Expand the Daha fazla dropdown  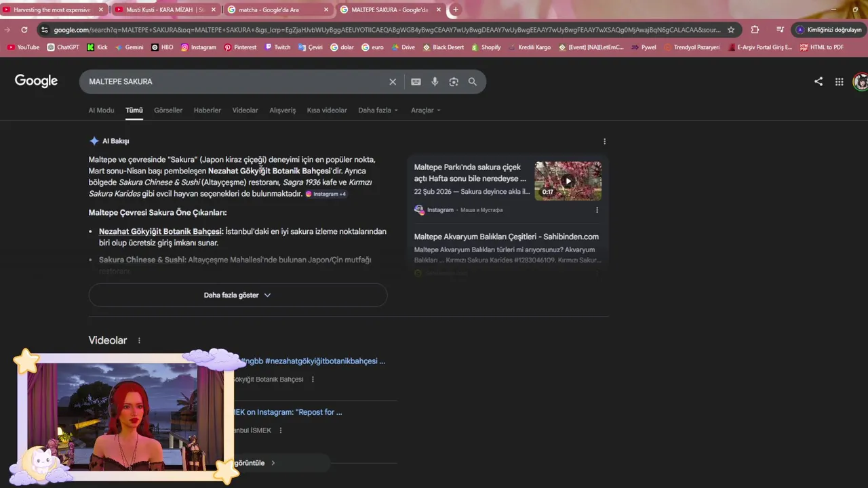[x=378, y=110]
